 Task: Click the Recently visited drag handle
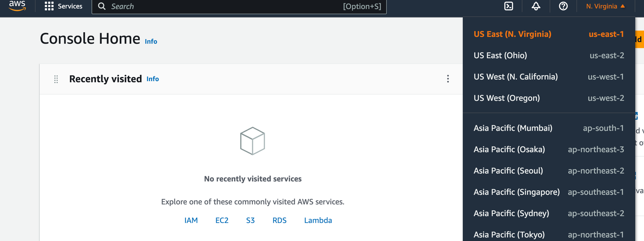(x=56, y=79)
